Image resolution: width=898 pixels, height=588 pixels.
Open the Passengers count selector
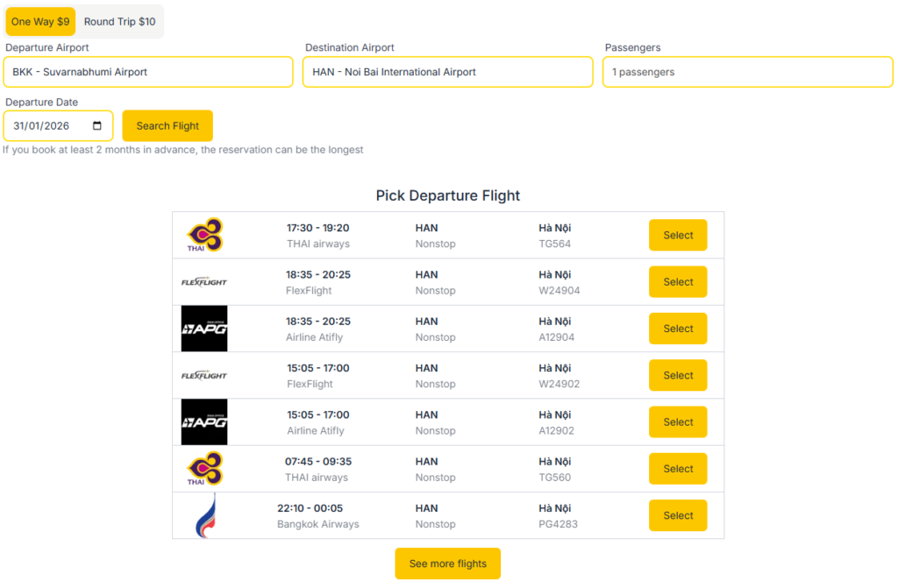pyautogui.click(x=747, y=72)
